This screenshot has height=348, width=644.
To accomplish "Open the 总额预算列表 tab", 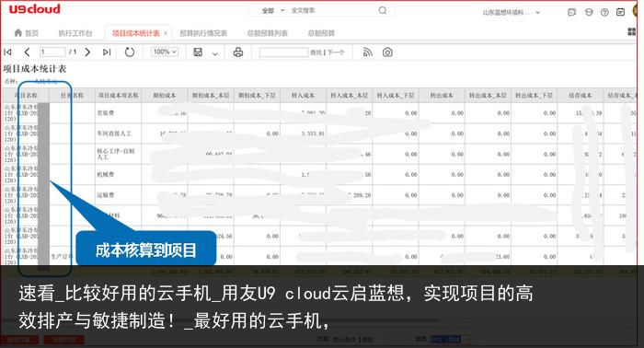I will 268,33.
